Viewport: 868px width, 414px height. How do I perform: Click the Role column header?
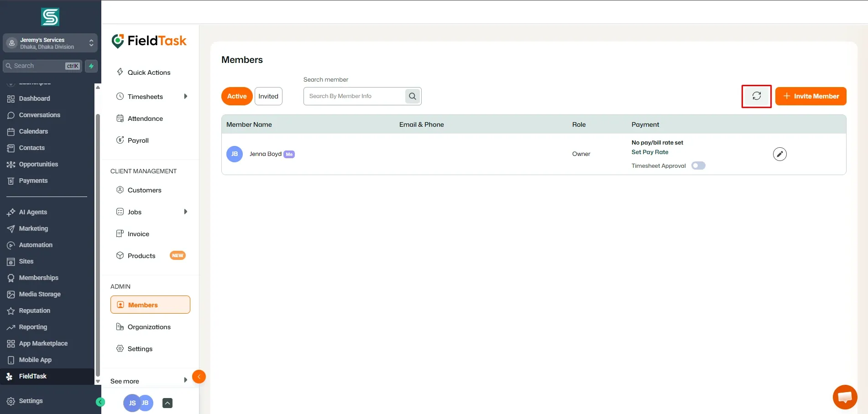(x=579, y=124)
